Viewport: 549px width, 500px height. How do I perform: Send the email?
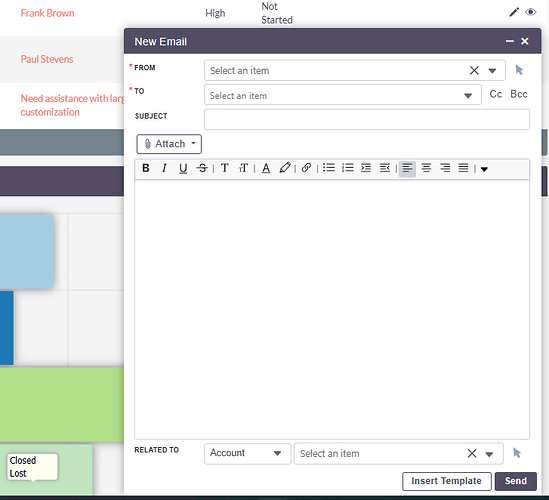pyautogui.click(x=515, y=481)
